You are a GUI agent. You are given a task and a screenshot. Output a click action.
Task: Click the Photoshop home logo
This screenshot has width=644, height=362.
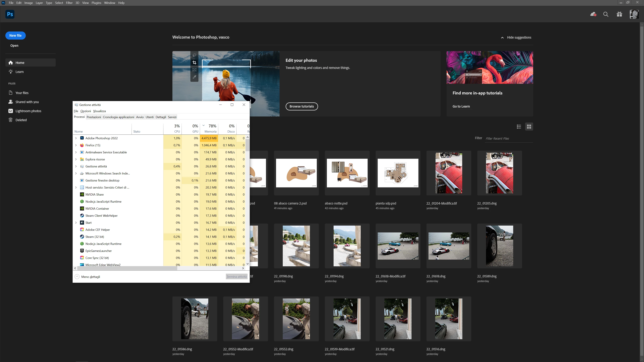click(10, 14)
